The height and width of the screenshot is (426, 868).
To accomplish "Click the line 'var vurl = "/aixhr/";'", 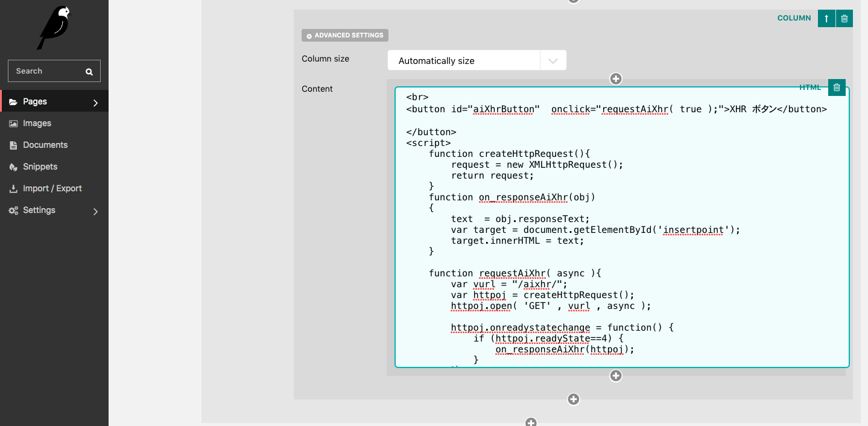I will (510, 284).
